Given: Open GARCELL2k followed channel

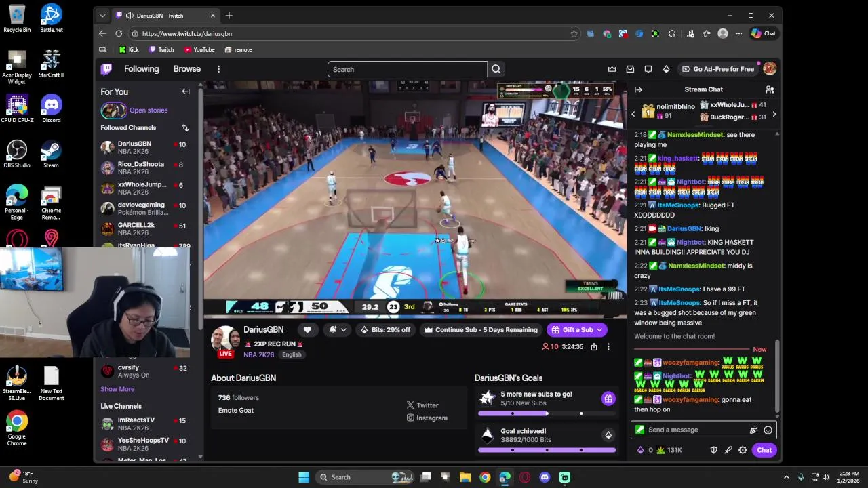Looking at the screenshot, I should point(144,229).
